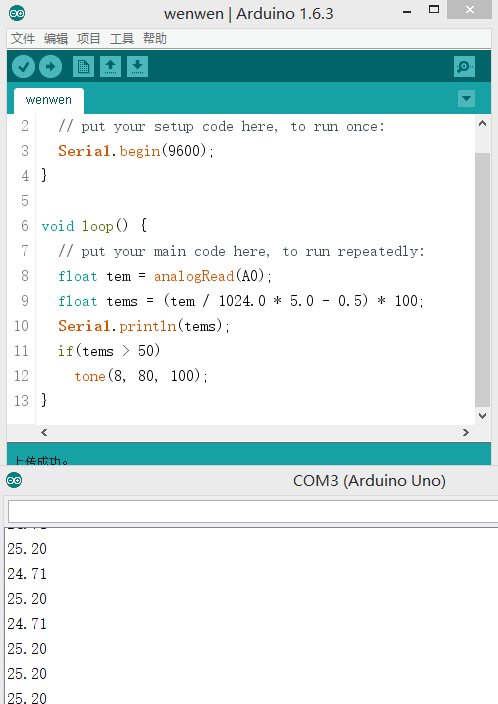Create a new sketch file

(x=84, y=67)
